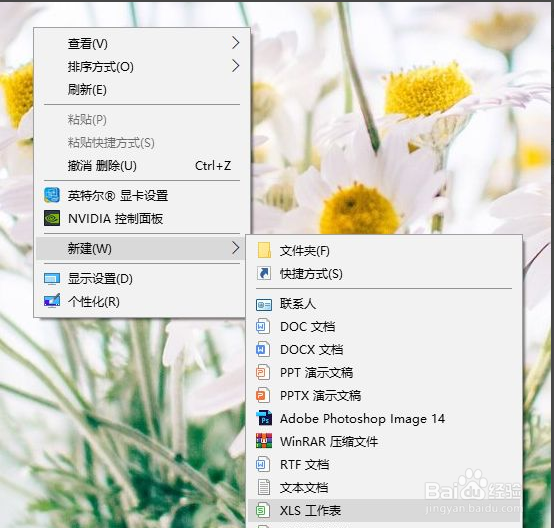Click the DOCX document icon

click(x=263, y=349)
